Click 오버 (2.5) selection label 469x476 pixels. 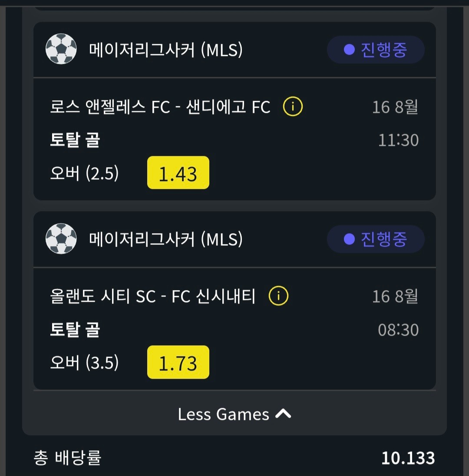84,173
